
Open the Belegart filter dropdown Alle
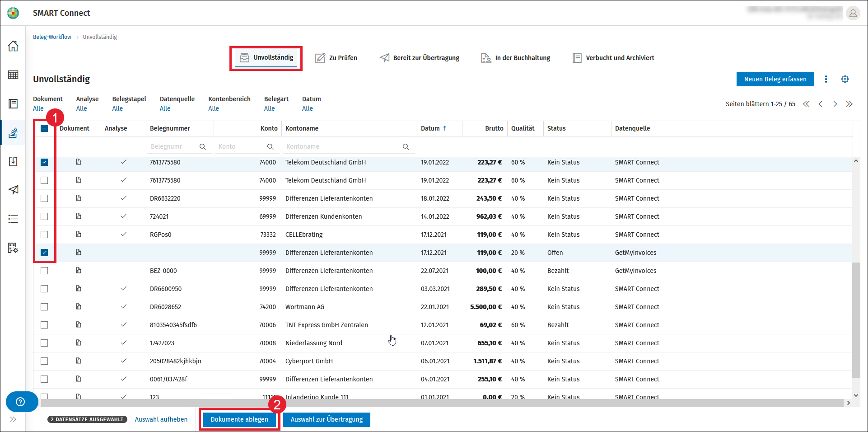[x=269, y=108]
